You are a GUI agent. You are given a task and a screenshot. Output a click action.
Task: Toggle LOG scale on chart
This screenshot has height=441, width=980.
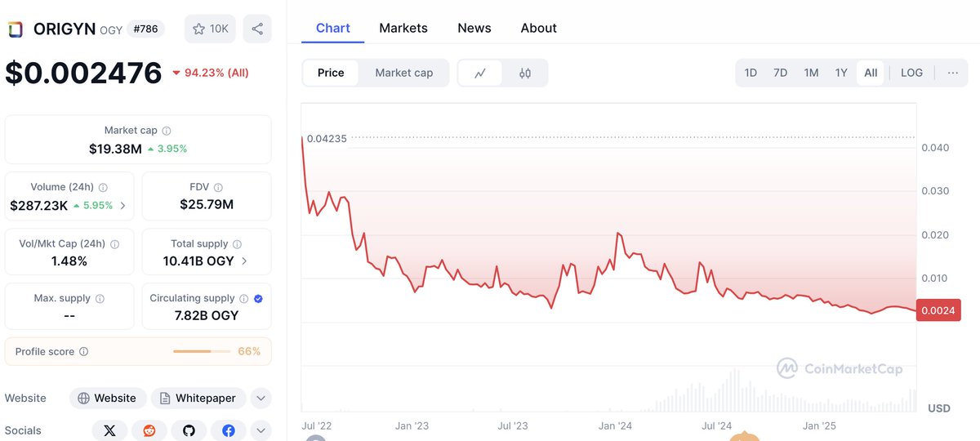coord(911,73)
